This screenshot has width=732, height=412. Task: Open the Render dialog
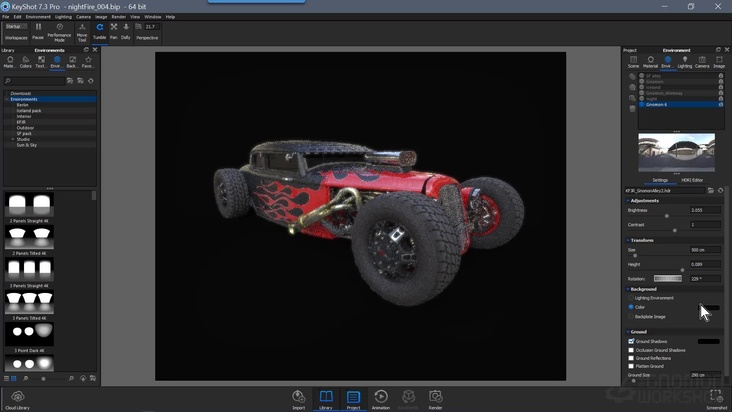[436, 400]
